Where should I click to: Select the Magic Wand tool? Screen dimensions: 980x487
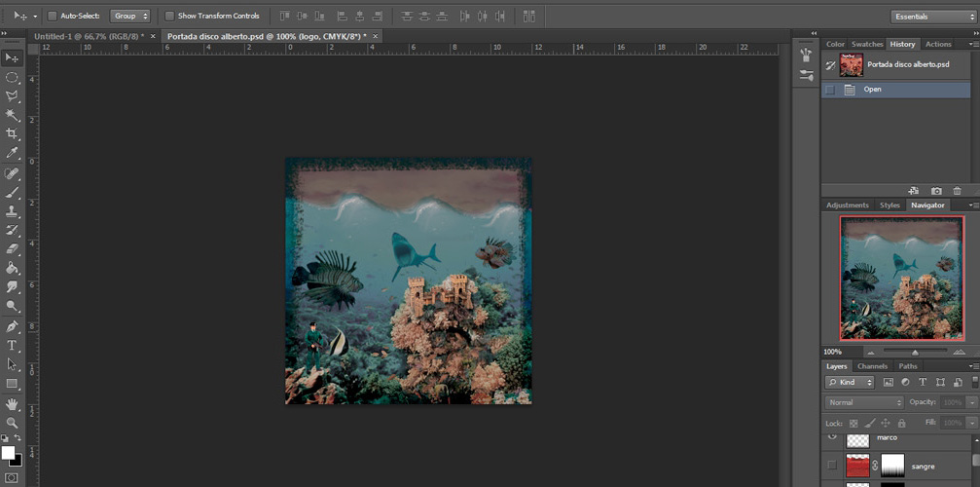(13, 115)
